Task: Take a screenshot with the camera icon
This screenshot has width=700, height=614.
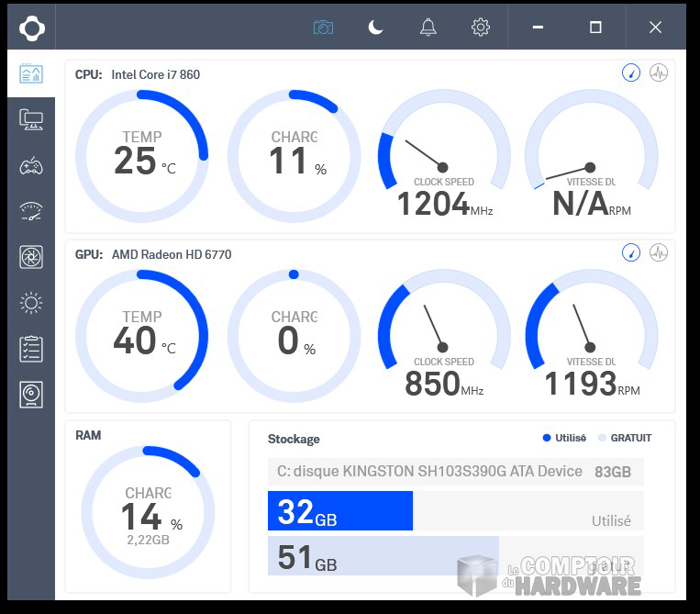Action: point(323,28)
